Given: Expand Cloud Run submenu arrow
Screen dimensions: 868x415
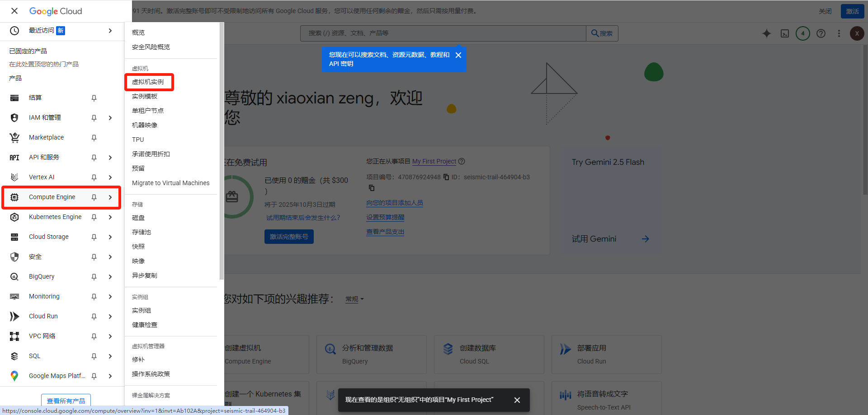Looking at the screenshot, I should pos(110,317).
